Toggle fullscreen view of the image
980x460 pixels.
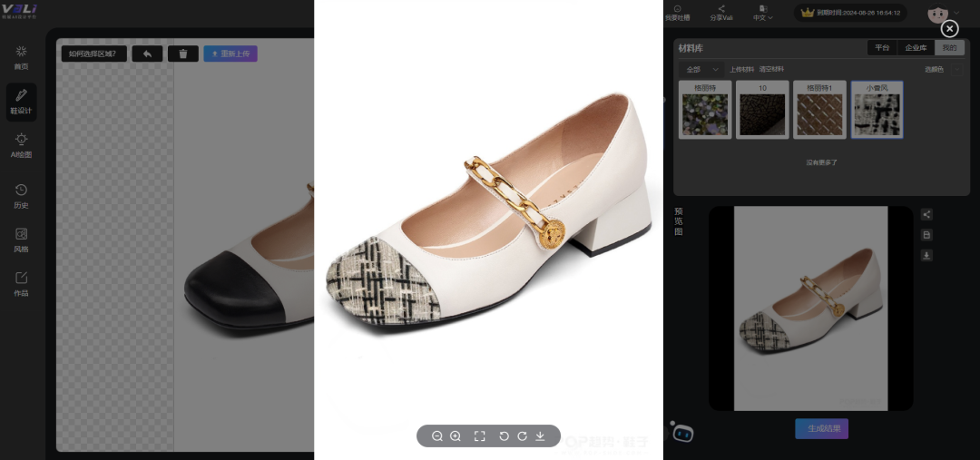[x=480, y=436]
